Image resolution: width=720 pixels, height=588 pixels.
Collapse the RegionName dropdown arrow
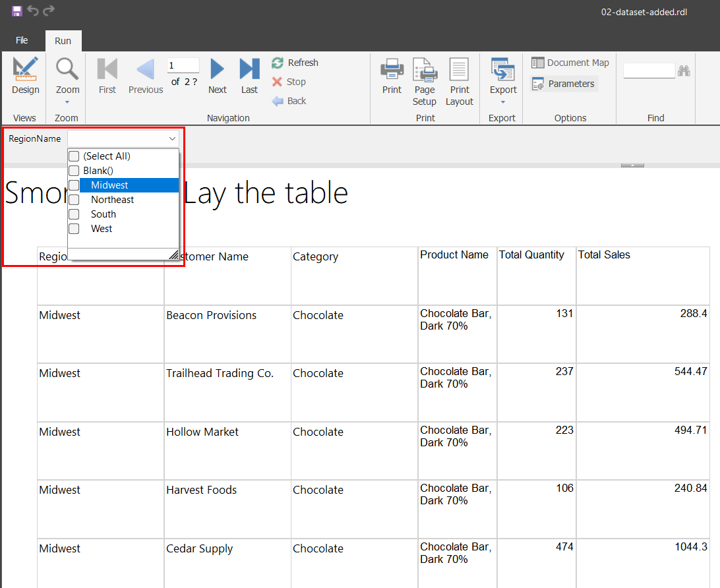172,138
